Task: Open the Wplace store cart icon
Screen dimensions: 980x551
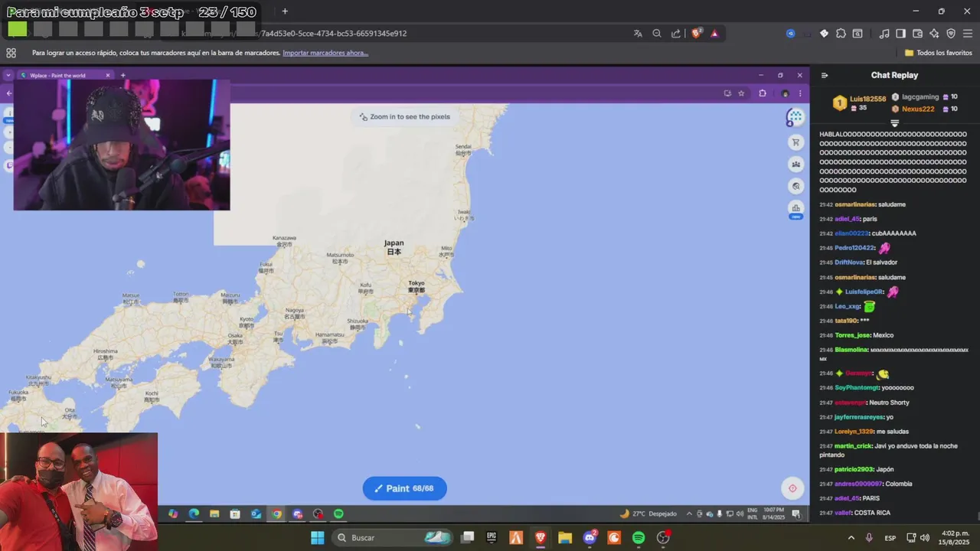Action: pyautogui.click(x=796, y=142)
